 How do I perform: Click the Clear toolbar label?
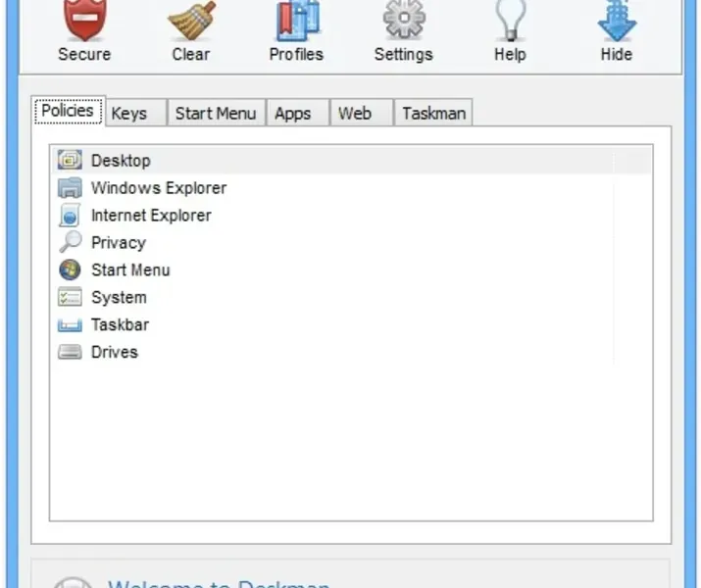click(x=191, y=54)
